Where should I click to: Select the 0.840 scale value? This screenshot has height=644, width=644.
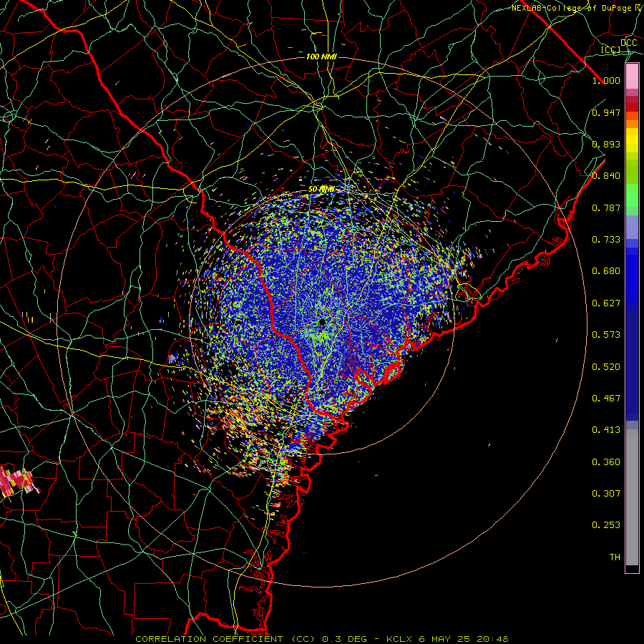pyautogui.click(x=606, y=176)
